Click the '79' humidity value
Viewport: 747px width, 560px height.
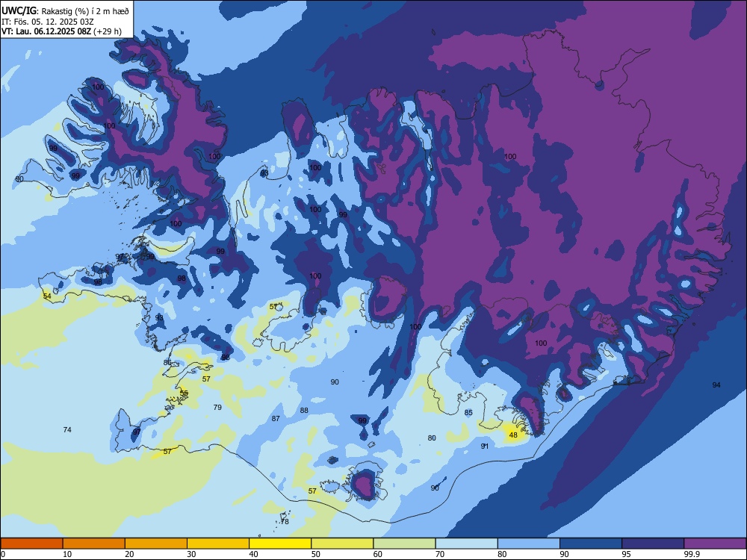pos(217,407)
